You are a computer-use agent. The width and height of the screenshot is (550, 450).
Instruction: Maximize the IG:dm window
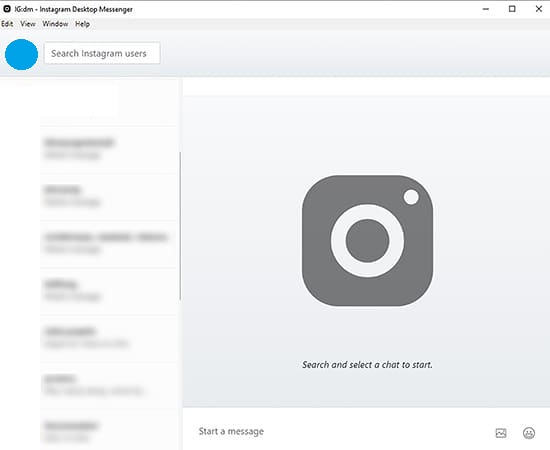pyautogui.click(x=512, y=9)
